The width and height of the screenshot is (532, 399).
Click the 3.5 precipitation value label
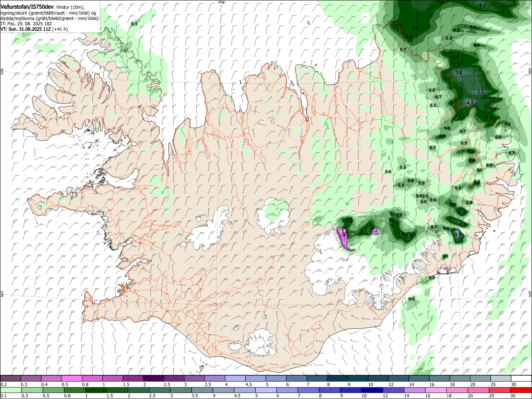459,73
